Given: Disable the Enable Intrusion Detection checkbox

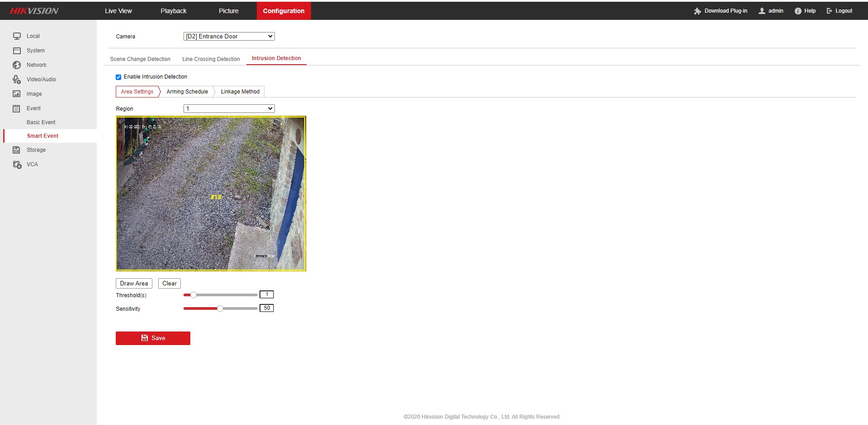Looking at the screenshot, I should (118, 77).
